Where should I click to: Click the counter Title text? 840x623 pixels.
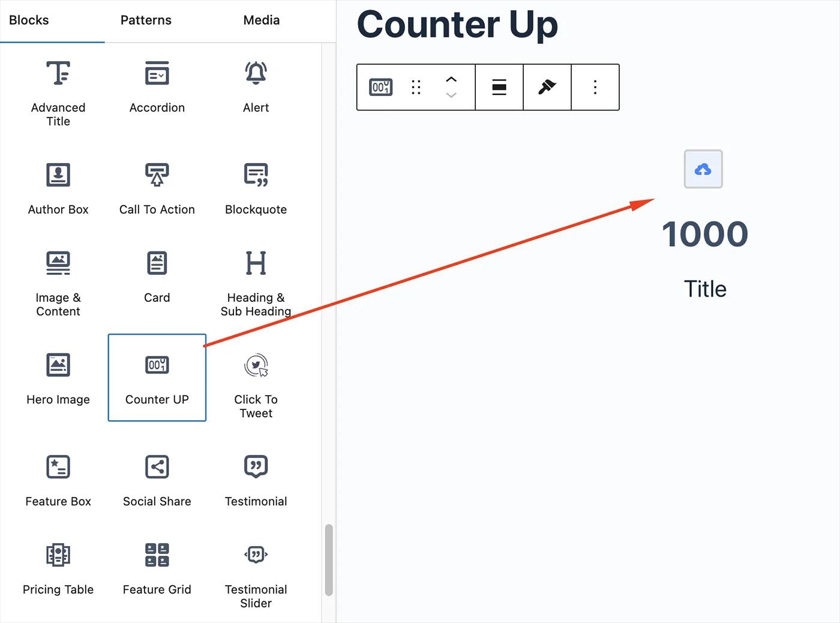(x=704, y=289)
